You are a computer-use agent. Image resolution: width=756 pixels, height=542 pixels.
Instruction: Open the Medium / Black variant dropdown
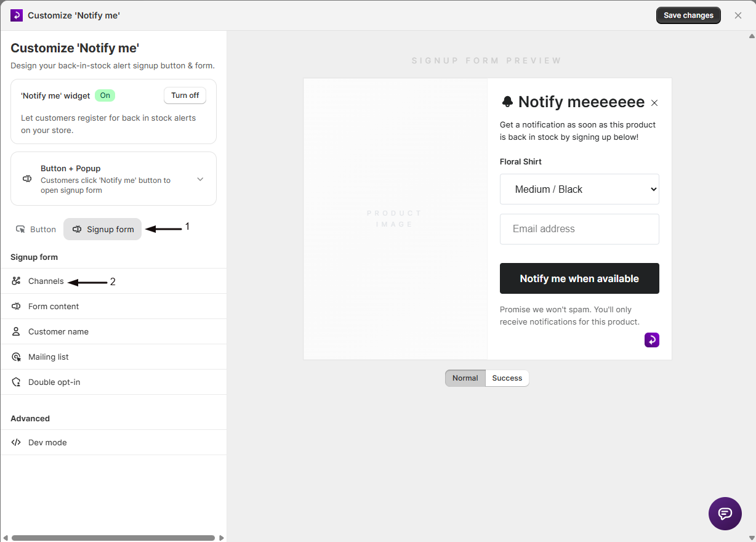tap(579, 189)
